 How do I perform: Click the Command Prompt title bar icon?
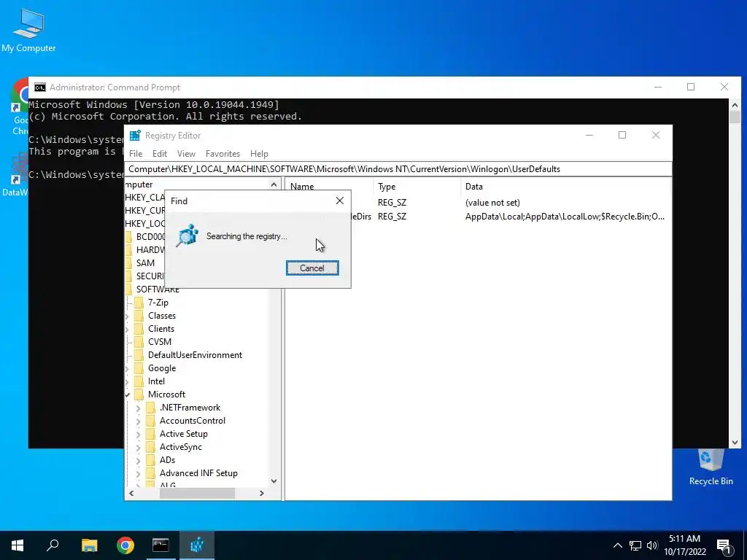click(x=40, y=87)
